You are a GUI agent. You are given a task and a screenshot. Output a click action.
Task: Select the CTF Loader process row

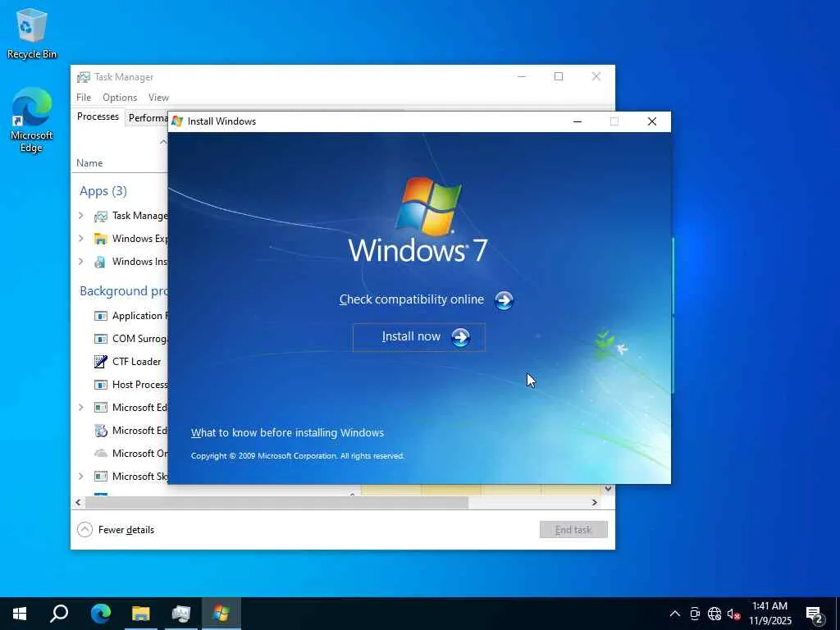click(120, 362)
